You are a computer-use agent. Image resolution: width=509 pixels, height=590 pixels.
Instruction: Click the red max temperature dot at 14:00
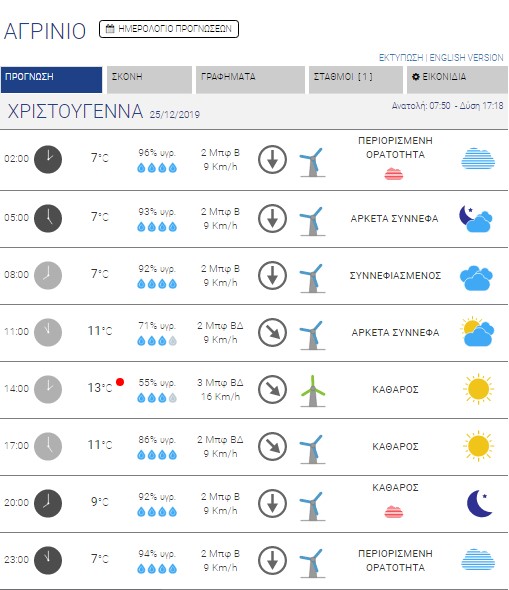click(120, 382)
